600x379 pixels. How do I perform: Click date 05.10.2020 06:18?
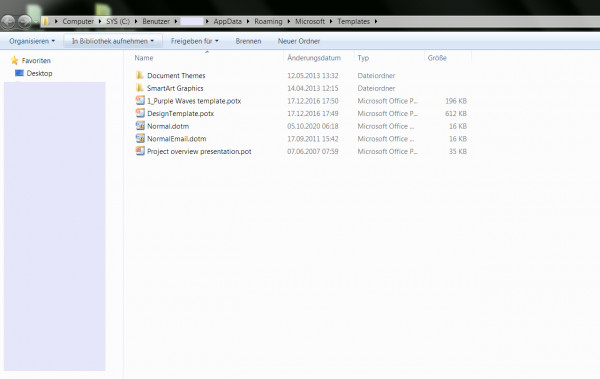313,126
